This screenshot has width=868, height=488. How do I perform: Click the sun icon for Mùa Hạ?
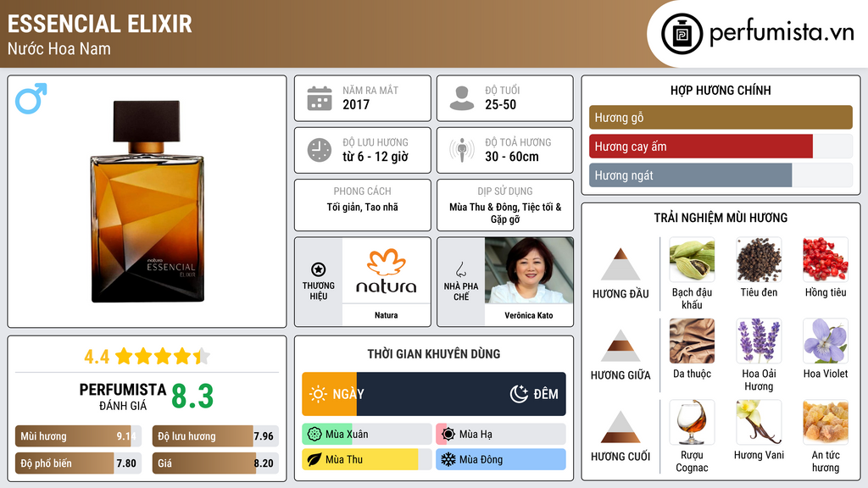[448, 435]
